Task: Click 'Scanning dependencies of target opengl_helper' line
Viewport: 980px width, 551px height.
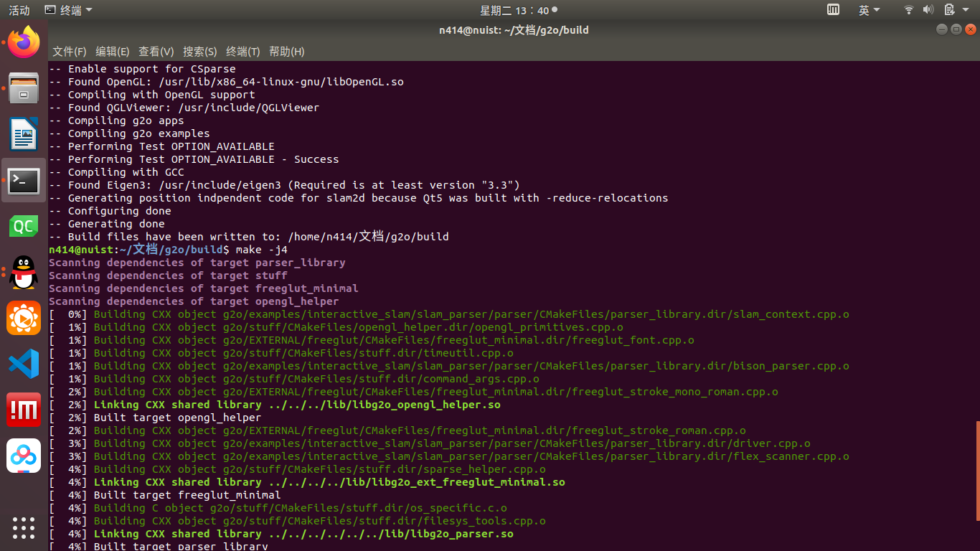Action: (x=194, y=301)
